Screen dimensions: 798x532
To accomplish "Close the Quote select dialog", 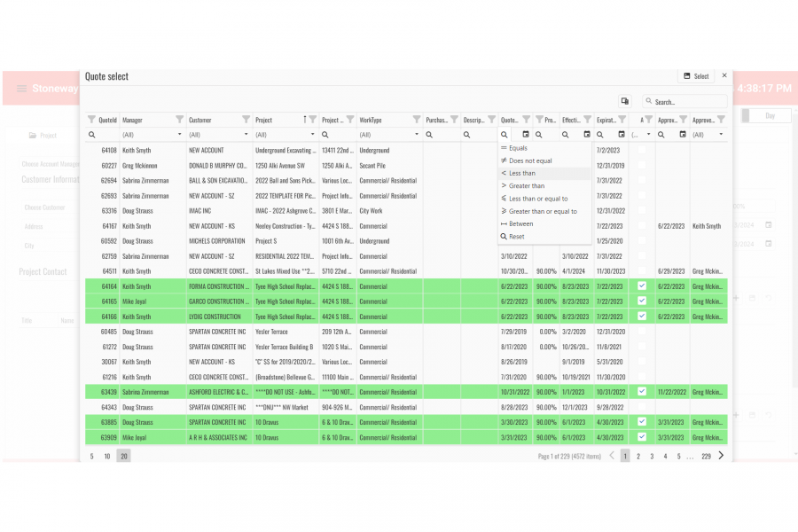I will point(724,75).
